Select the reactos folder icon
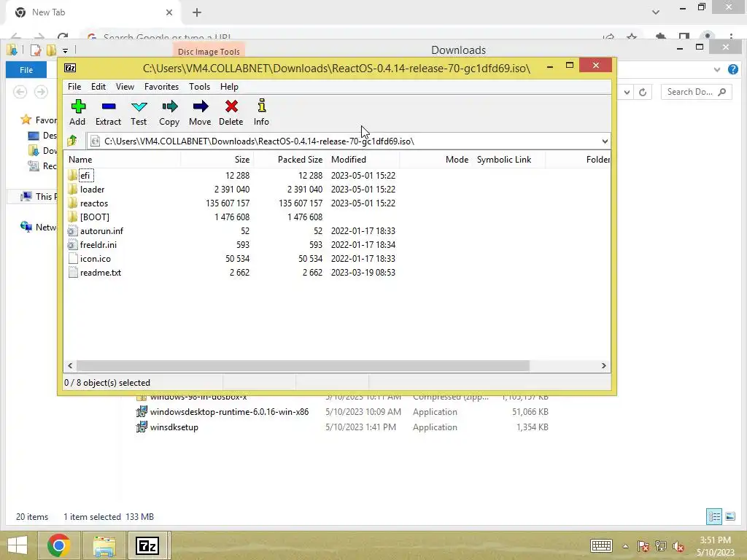This screenshot has height=560, width=747. 72,203
